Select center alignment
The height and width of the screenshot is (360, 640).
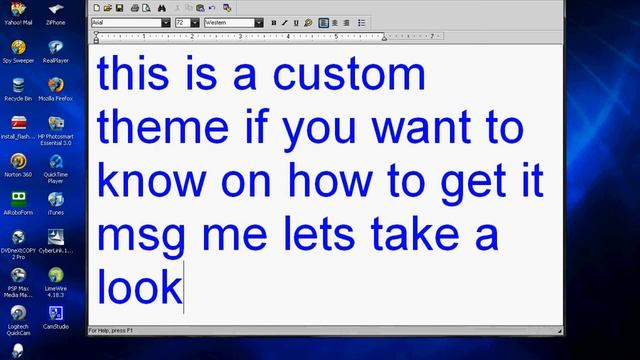[x=335, y=23]
